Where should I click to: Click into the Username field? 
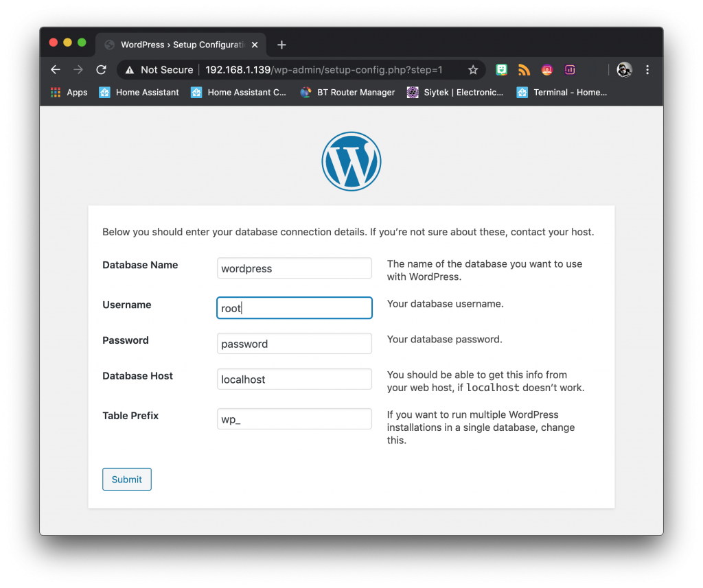pyautogui.click(x=295, y=308)
